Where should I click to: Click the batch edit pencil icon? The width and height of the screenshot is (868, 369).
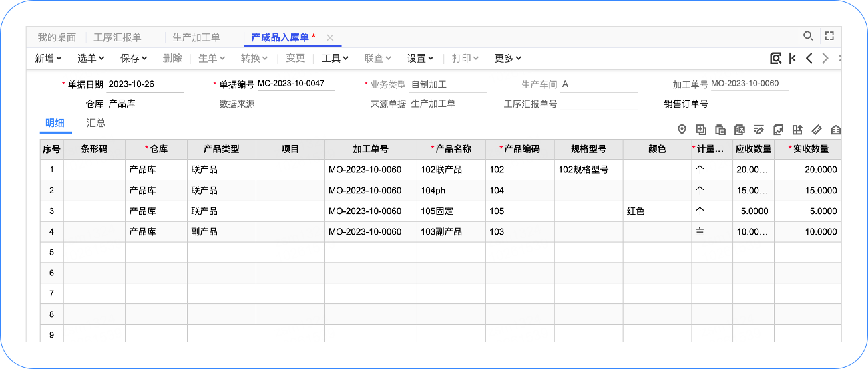click(x=758, y=130)
